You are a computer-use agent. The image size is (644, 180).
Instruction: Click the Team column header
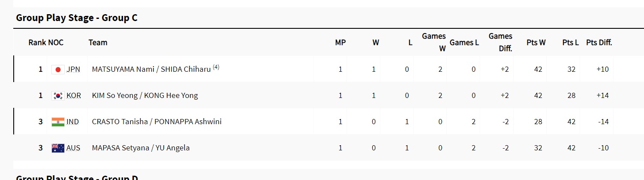coord(98,43)
